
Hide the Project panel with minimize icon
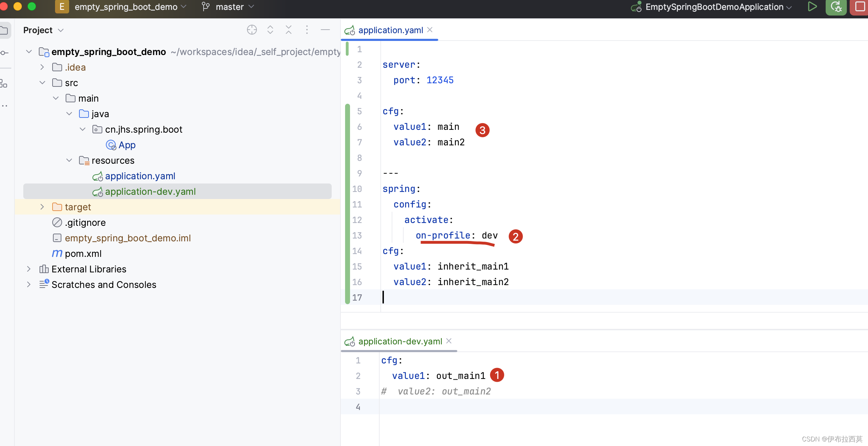coord(325,30)
